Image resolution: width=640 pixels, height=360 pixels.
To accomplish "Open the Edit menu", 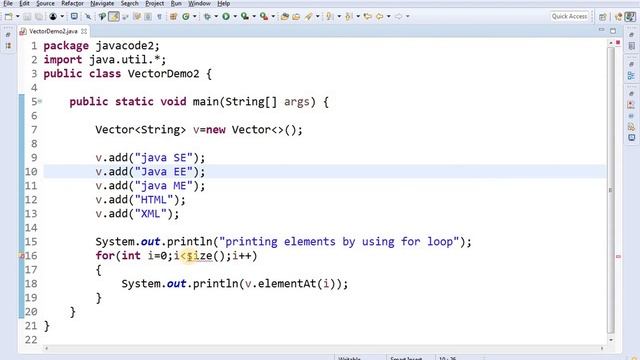I will click(x=24, y=3).
